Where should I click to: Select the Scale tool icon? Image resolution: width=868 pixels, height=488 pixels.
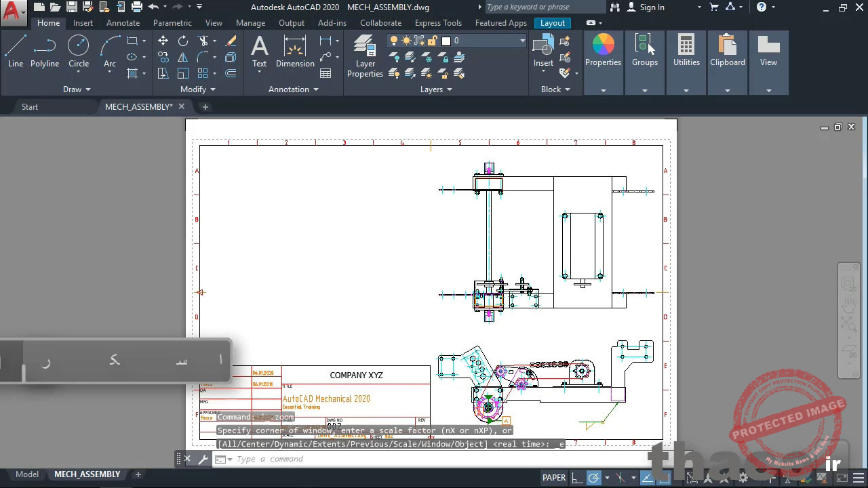coord(183,73)
